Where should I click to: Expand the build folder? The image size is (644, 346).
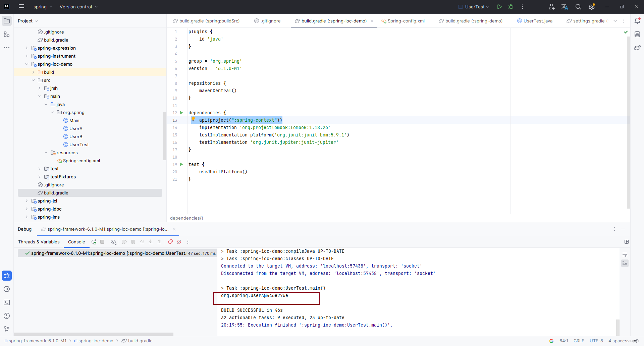(x=33, y=72)
